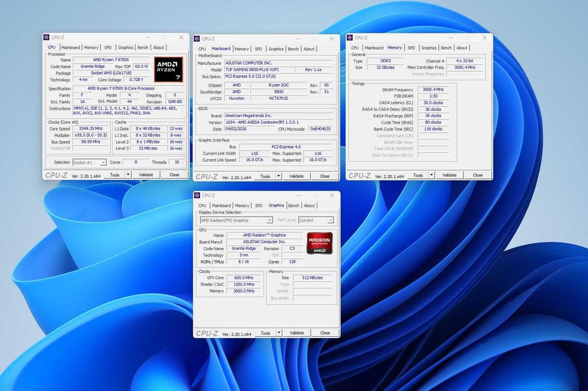Click the GPU memory Size value 512 MBytes
Screen dimensions: 588x391
pyautogui.click(x=313, y=278)
